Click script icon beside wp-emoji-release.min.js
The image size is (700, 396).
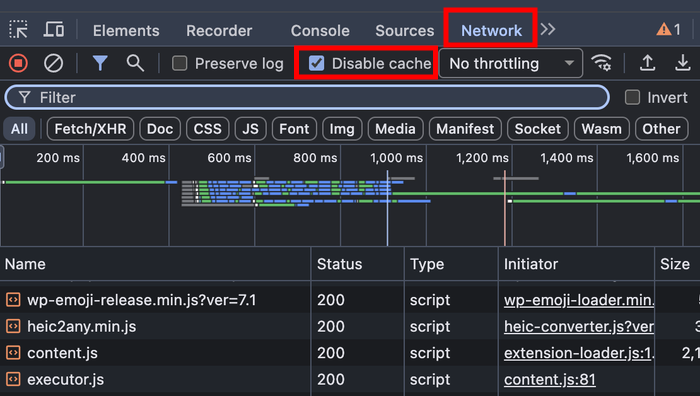(x=13, y=300)
